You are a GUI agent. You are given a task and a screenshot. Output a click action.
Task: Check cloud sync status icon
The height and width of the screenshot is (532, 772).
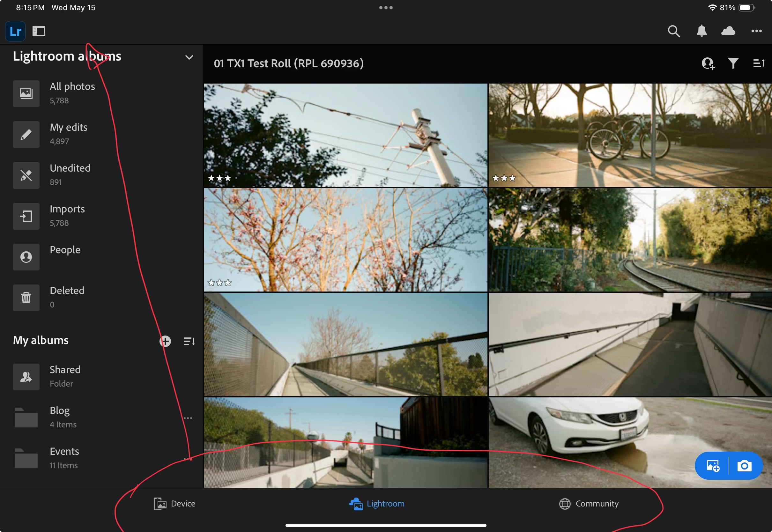tap(728, 31)
